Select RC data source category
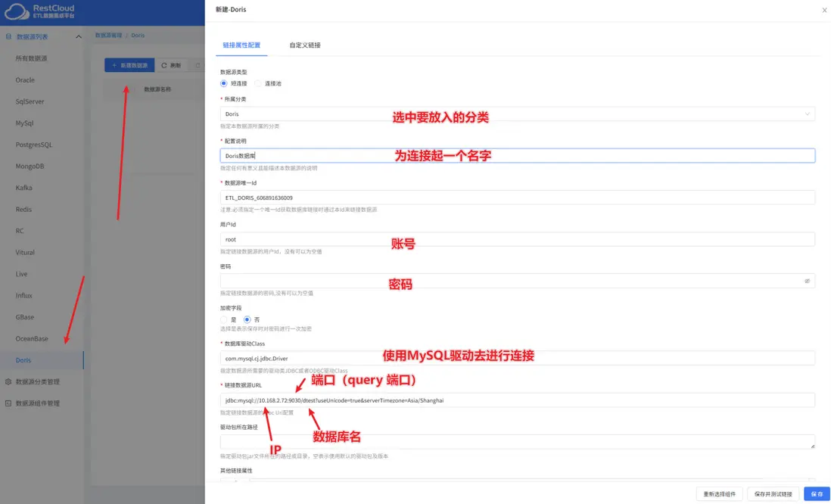The height and width of the screenshot is (504, 831). coord(20,231)
